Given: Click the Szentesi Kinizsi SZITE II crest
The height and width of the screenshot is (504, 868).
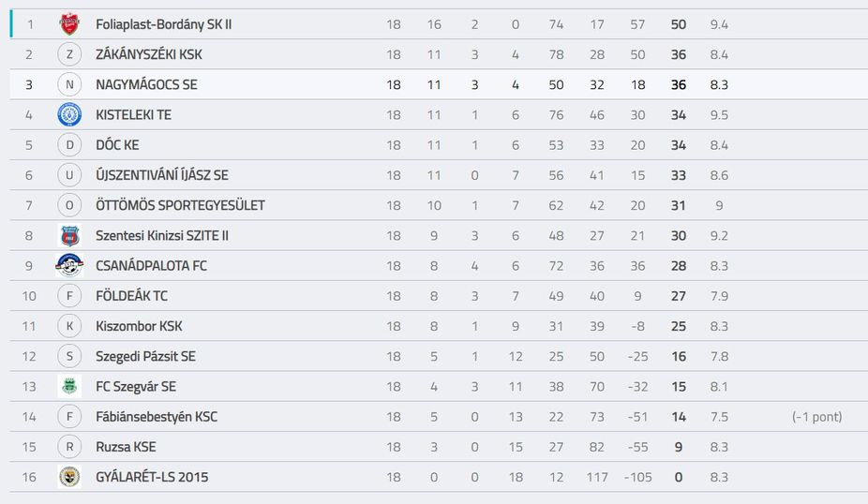Looking at the screenshot, I should 69,236.
